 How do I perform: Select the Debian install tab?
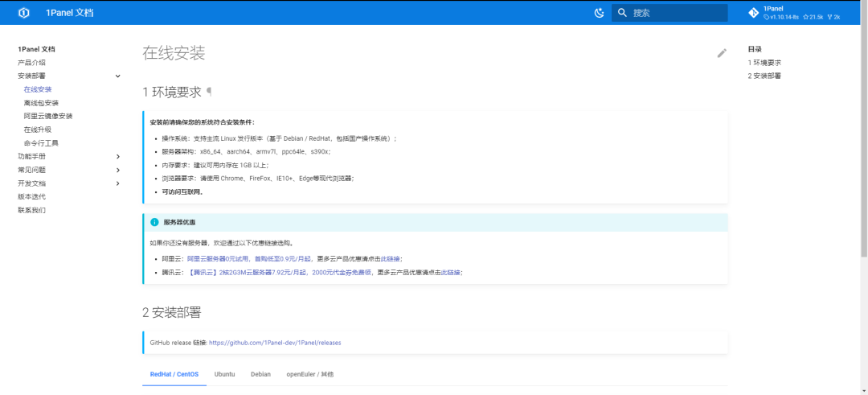[x=260, y=374]
